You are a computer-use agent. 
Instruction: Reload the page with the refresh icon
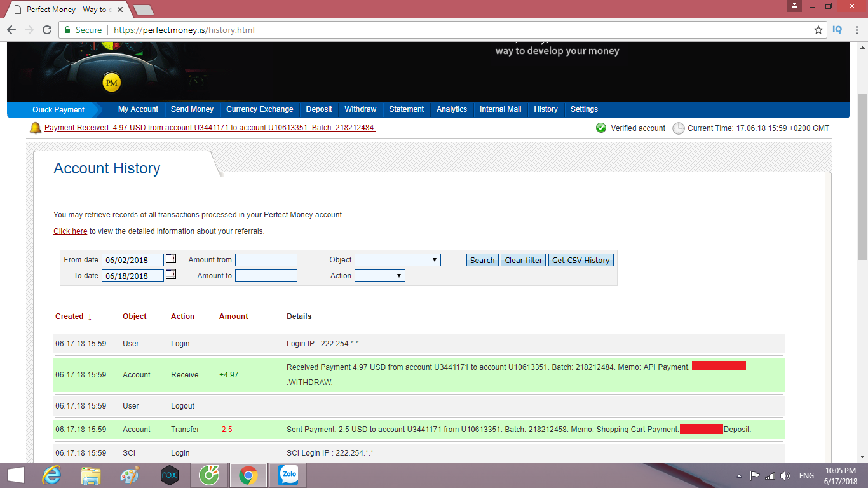tap(46, 30)
